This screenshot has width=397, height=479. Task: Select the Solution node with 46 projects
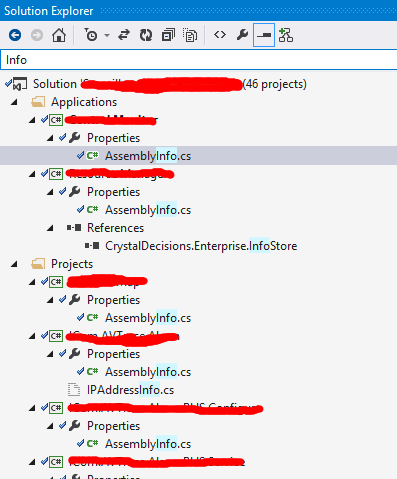169,84
